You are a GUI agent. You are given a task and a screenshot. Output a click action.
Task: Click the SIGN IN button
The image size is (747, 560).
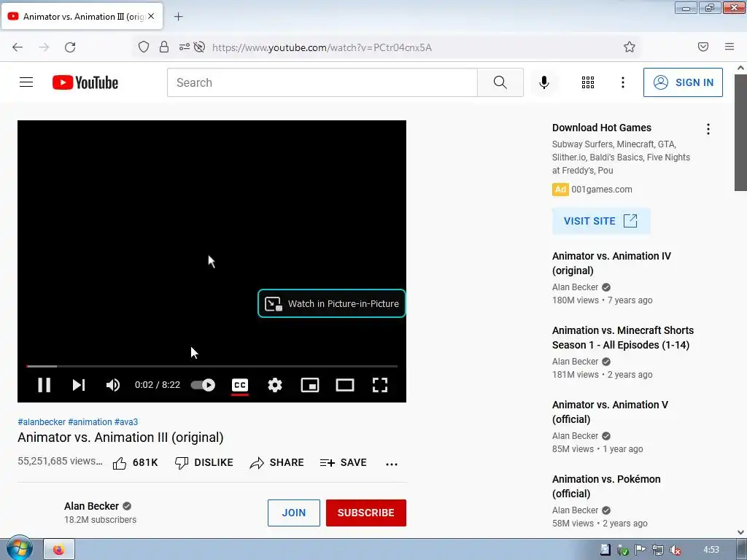[683, 82]
